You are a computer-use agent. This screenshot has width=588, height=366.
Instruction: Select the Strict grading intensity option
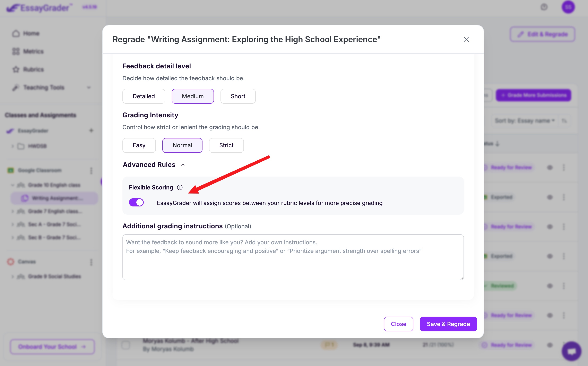coord(226,145)
